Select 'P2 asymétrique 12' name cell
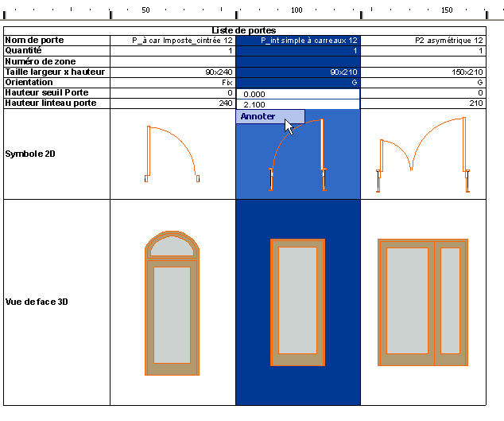This screenshot has height=421, width=504. 424,41
